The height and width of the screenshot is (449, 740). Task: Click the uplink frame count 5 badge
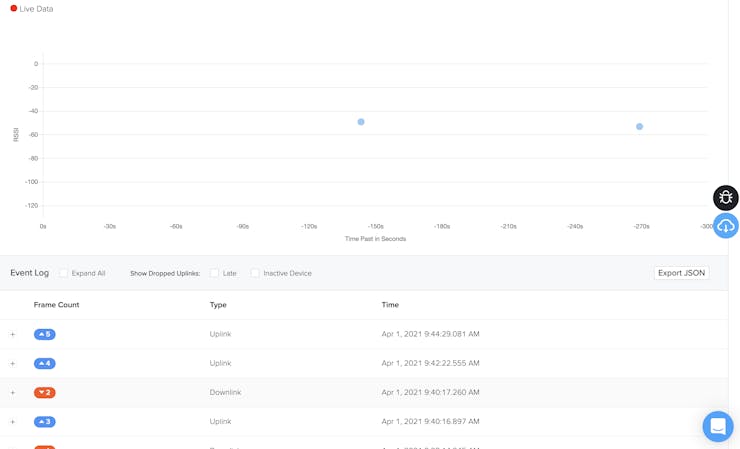[x=45, y=334]
